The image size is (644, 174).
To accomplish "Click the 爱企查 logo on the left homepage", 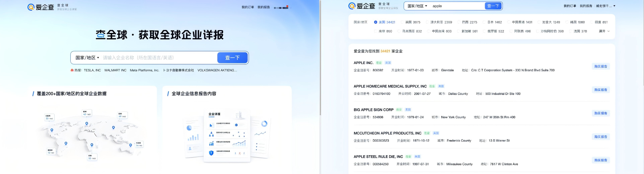I will (41, 7).
